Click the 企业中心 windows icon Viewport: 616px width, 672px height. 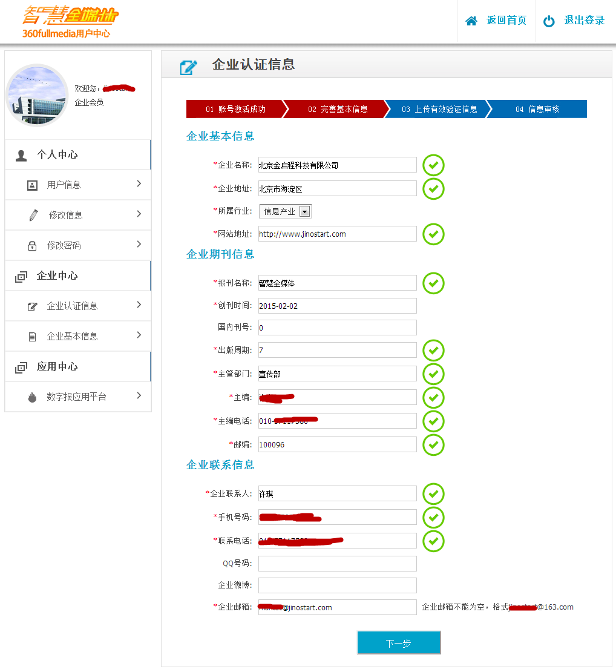point(21,277)
